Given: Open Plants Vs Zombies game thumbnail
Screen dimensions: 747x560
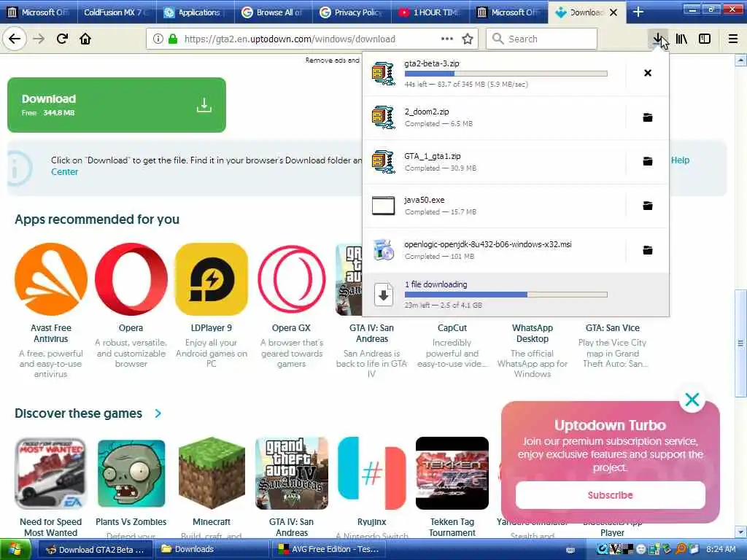Looking at the screenshot, I should point(131,473).
